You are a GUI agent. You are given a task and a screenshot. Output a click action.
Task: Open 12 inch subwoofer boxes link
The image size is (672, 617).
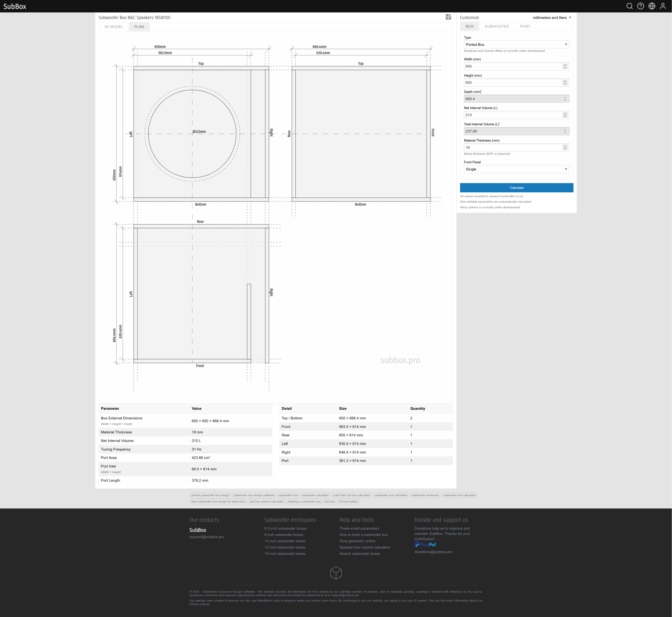tap(285, 547)
